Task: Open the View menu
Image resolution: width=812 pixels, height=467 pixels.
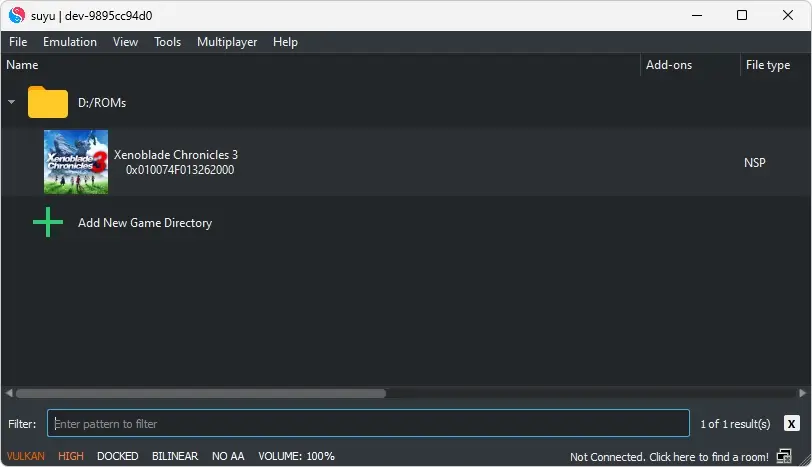Action: coord(125,42)
